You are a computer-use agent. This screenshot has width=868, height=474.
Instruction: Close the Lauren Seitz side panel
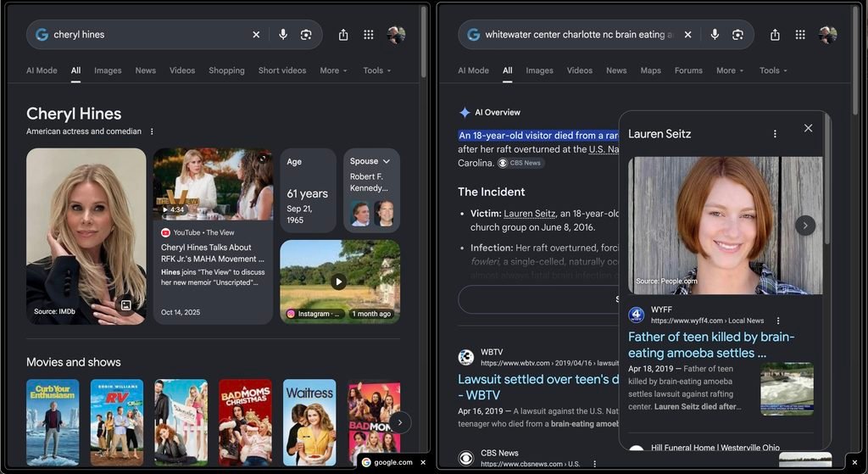coord(808,128)
